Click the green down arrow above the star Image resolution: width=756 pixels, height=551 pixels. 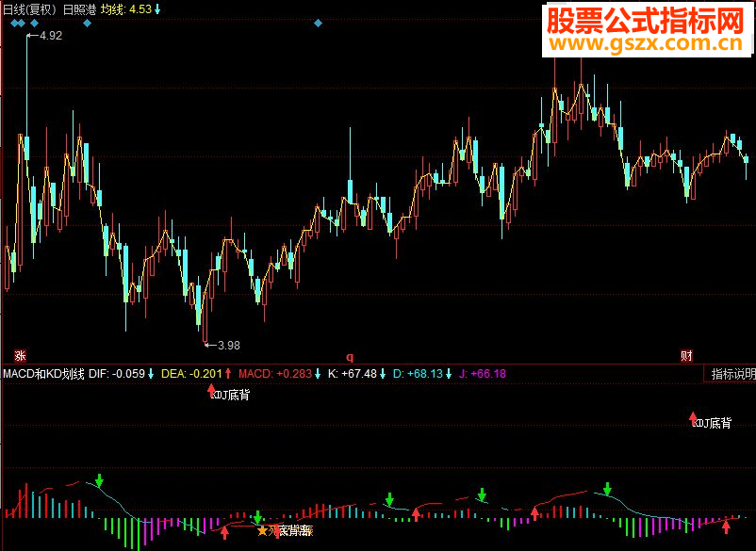click(x=258, y=517)
